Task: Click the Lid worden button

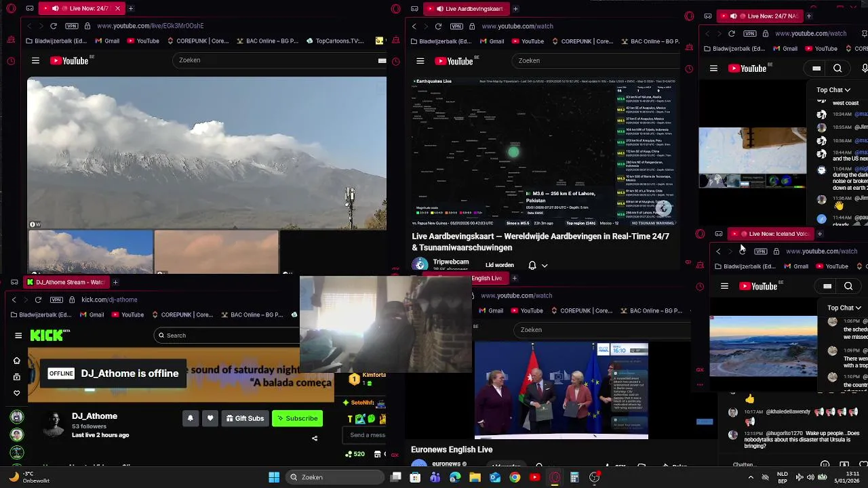Action: point(500,265)
